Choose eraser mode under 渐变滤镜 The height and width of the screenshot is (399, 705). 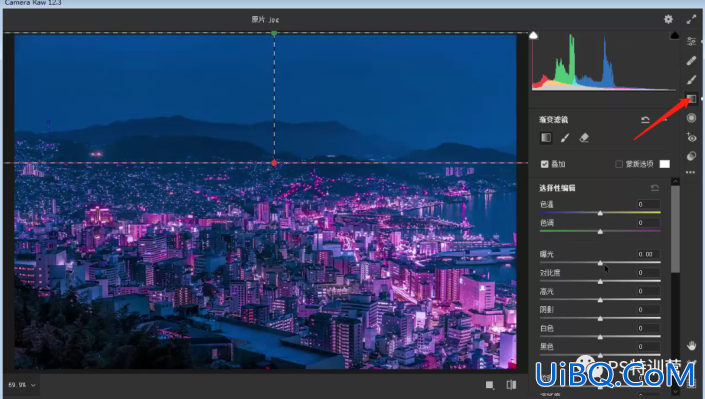click(x=584, y=138)
